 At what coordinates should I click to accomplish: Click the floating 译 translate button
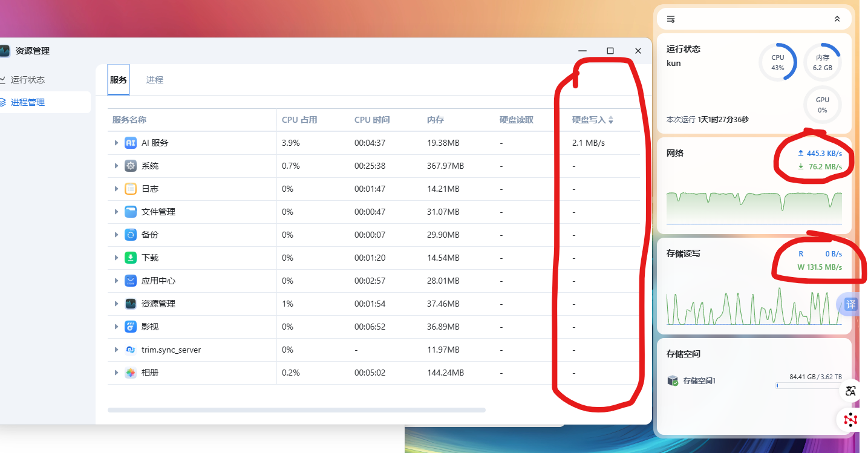coord(851,304)
